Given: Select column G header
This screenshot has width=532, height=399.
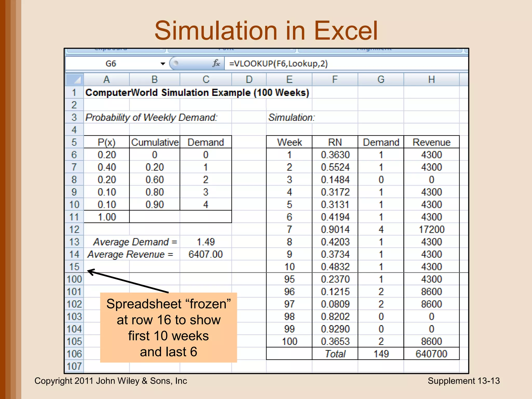Looking at the screenshot, I should [381, 79].
